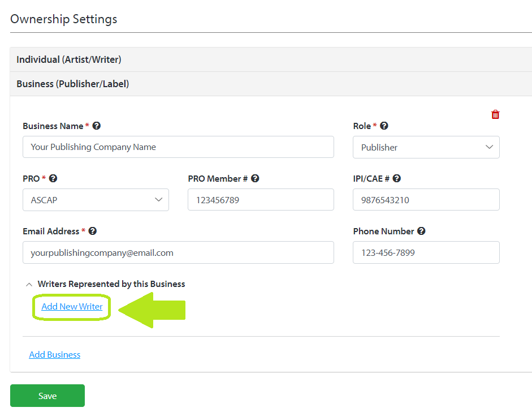532x416 pixels.
Task: Collapse the Writers Represented by this Business section
Action: [x=29, y=284]
